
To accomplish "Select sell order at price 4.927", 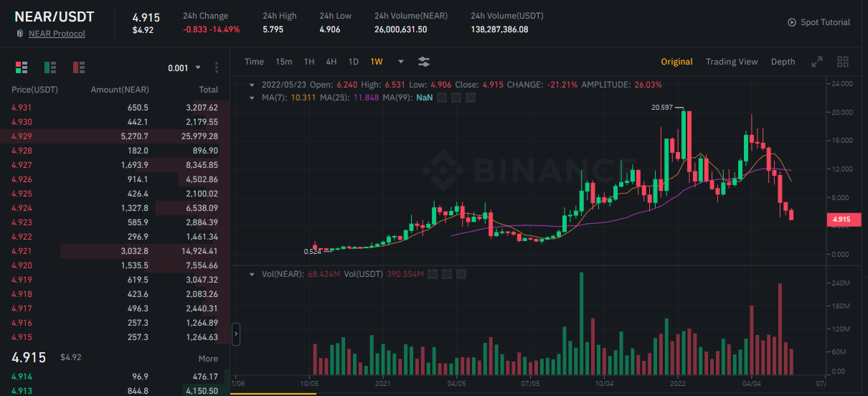I will (115, 165).
